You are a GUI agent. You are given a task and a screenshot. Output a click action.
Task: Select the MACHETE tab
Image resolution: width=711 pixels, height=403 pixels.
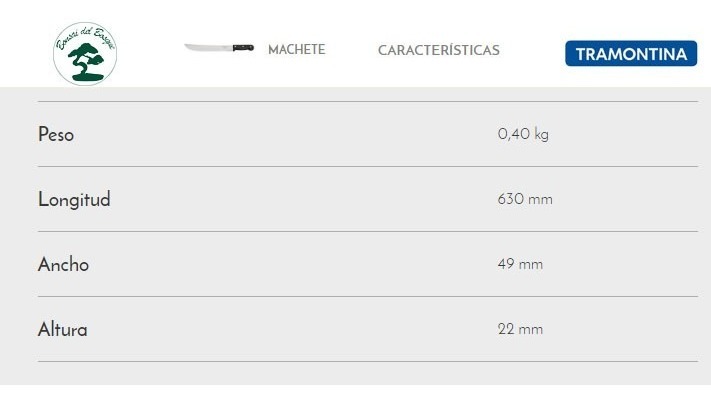click(x=296, y=50)
